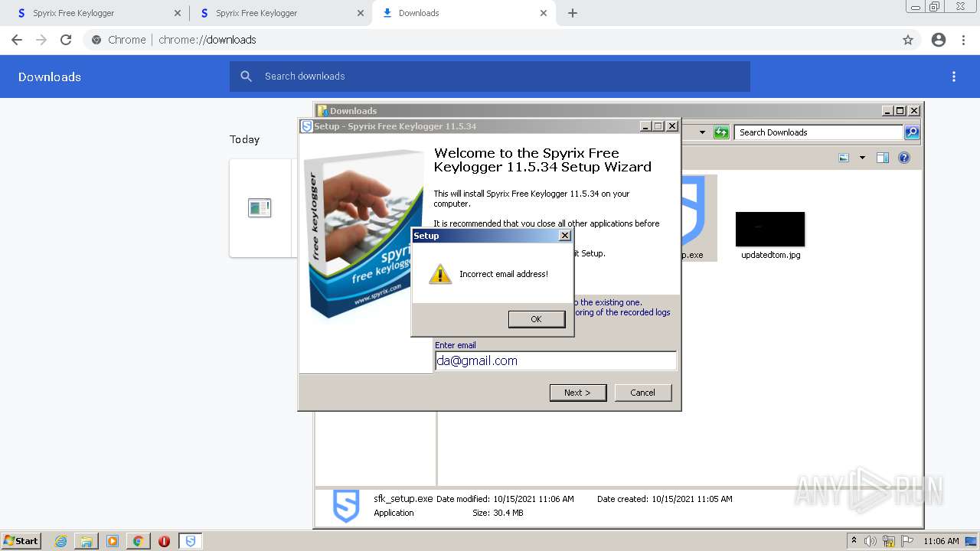Click the network tray icon
This screenshot has height=551, width=980.
click(889, 541)
